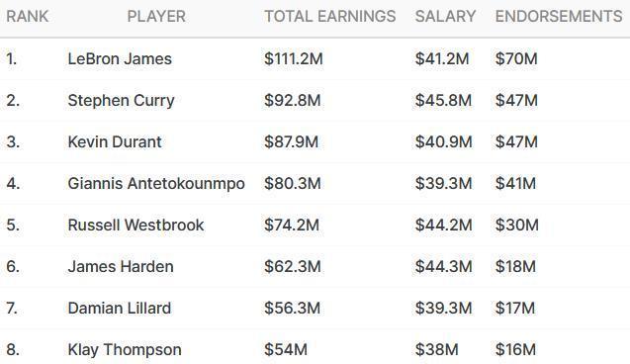Select Giannis Antetokounmpo player name
Screen dimensions: 630x364
pos(156,184)
